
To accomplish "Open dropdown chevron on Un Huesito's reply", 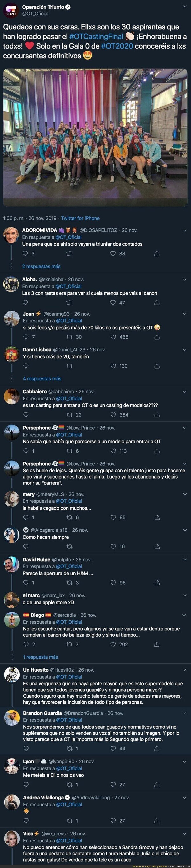I will coord(184,670).
